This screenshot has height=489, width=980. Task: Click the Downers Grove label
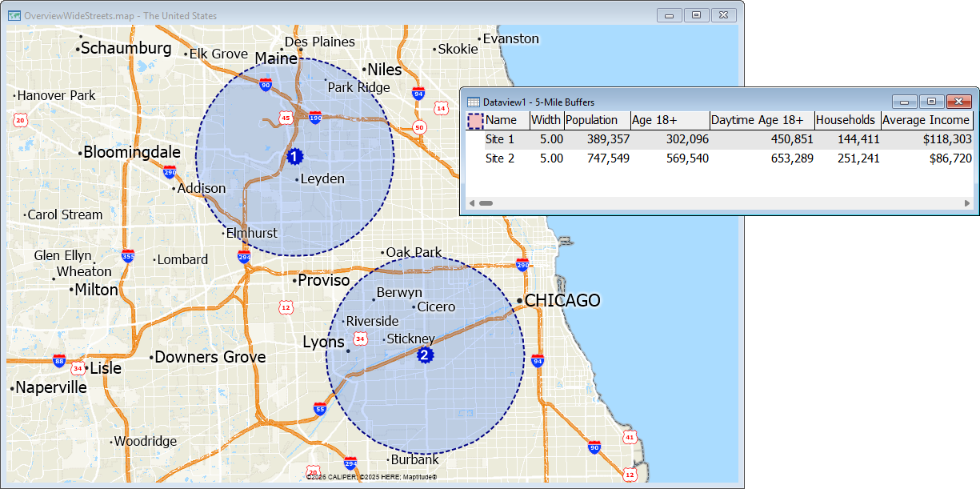[x=210, y=357]
